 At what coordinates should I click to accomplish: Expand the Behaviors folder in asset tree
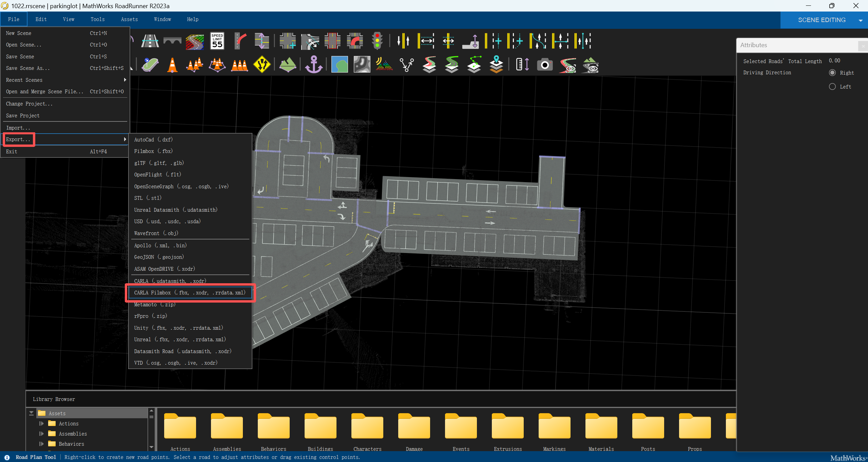(41, 444)
